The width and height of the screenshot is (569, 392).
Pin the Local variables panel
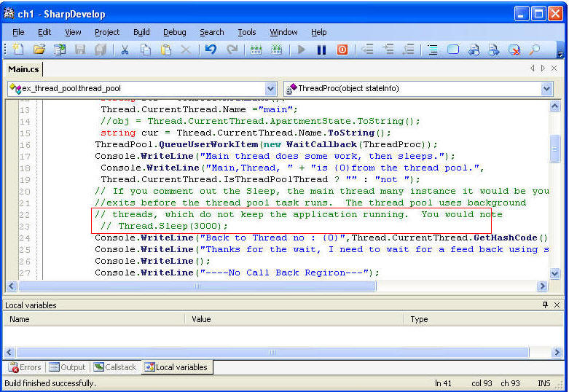pos(545,305)
